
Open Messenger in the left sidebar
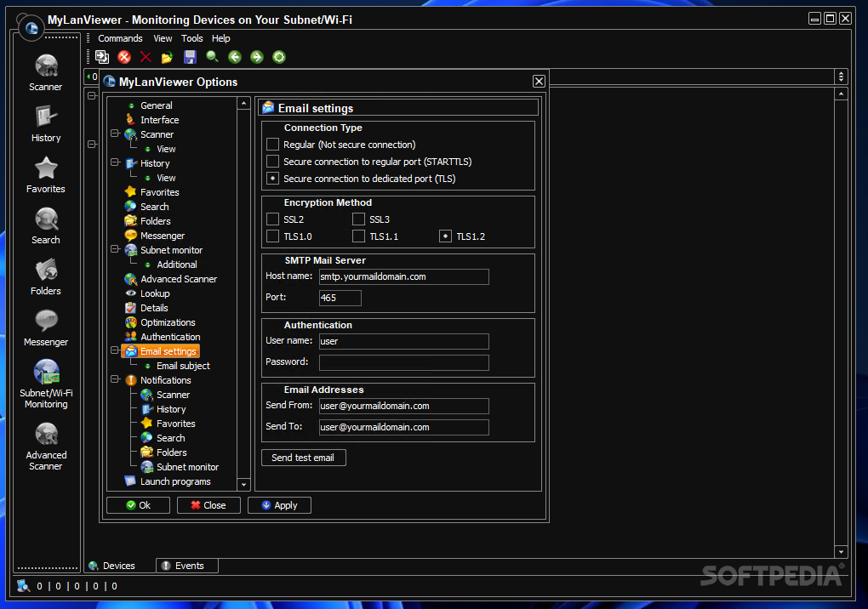point(46,328)
